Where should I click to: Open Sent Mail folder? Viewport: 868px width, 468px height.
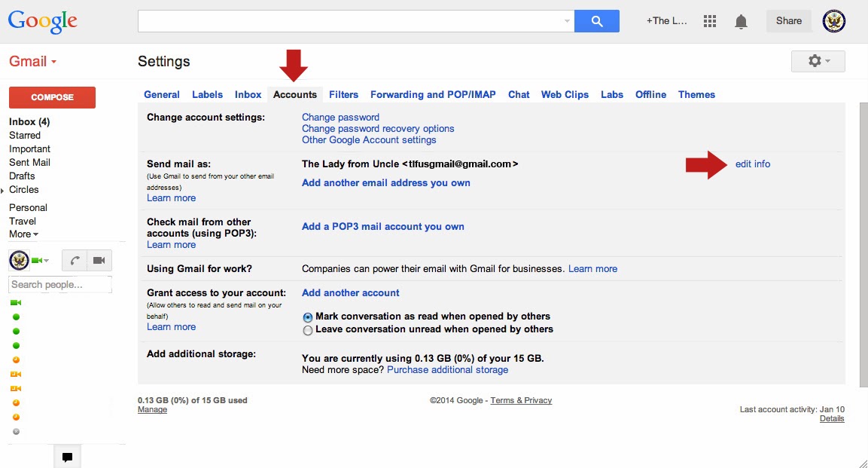pos(29,163)
